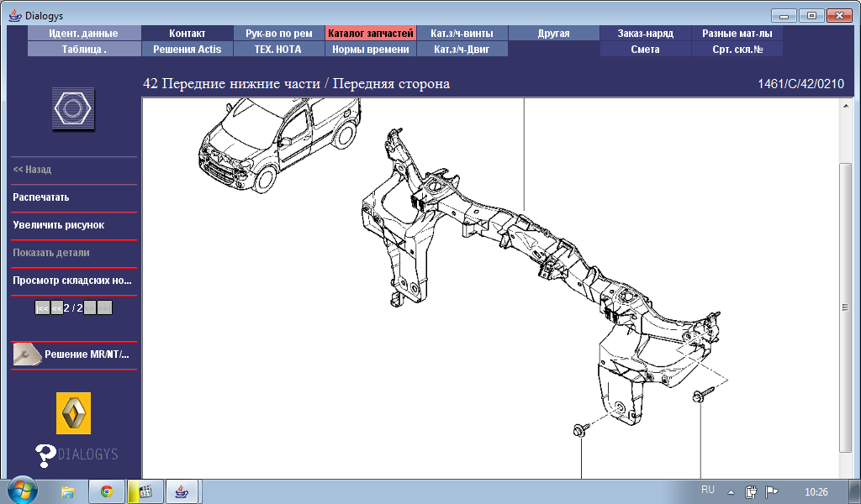Switch to Google Chrome on the taskbar

click(x=107, y=491)
